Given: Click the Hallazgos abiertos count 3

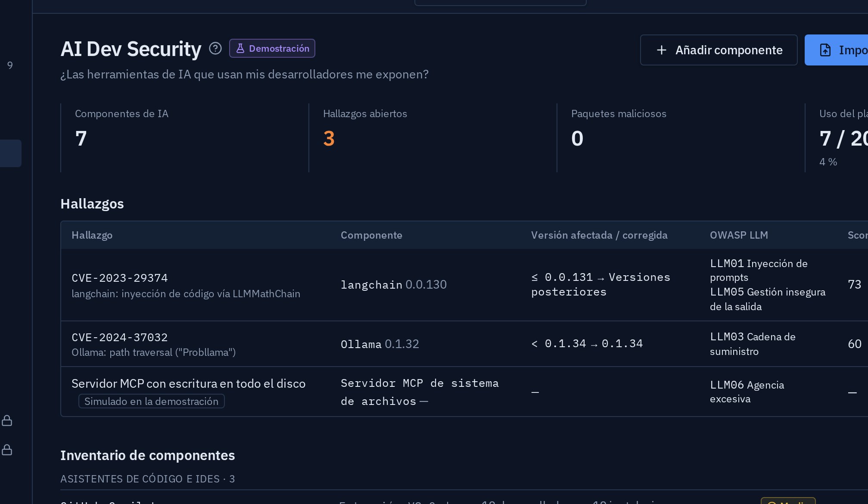Looking at the screenshot, I should click(x=329, y=138).
